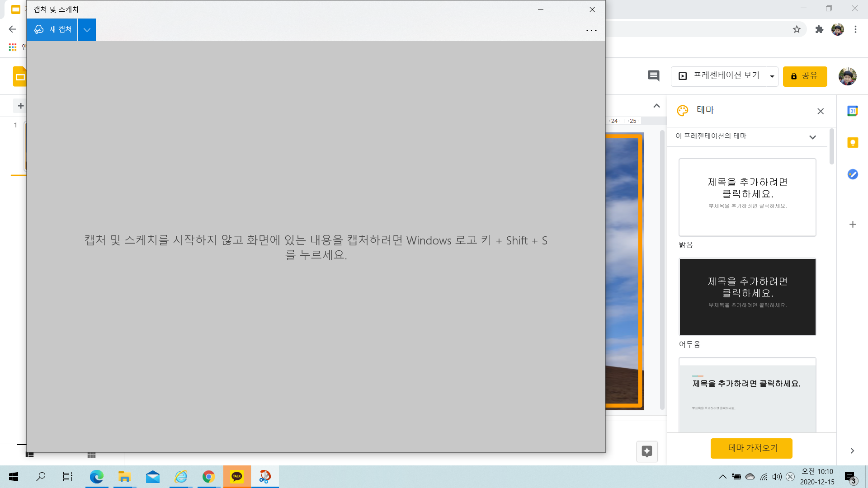Open Google Calendar side panel icon
This screenshot has height=488, width=868.
point(853,111)
